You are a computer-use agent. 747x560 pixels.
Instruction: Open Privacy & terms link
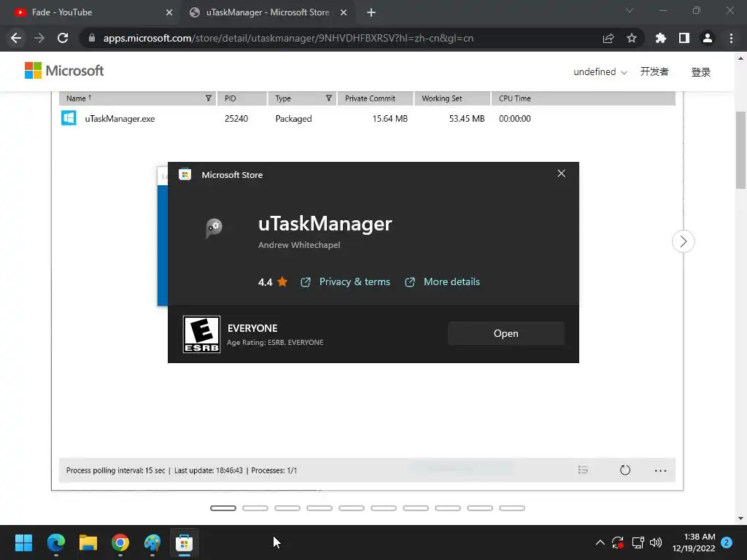click(355, 282)
